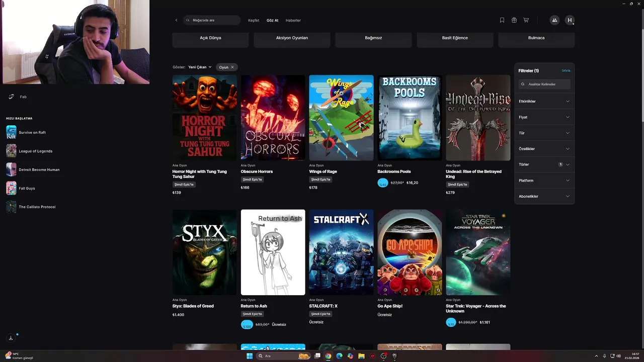Click the Anahtar Kelimeler keyword field
This screenshot has width=644, height=362.
(544, 84)
